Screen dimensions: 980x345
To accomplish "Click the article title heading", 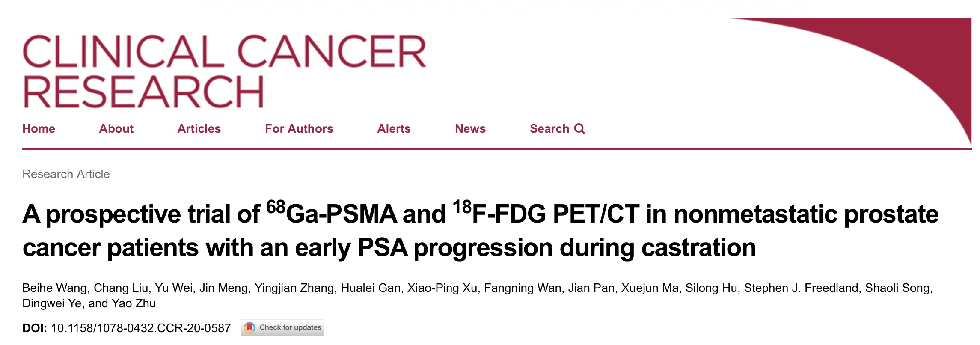I will pos(480,230).
